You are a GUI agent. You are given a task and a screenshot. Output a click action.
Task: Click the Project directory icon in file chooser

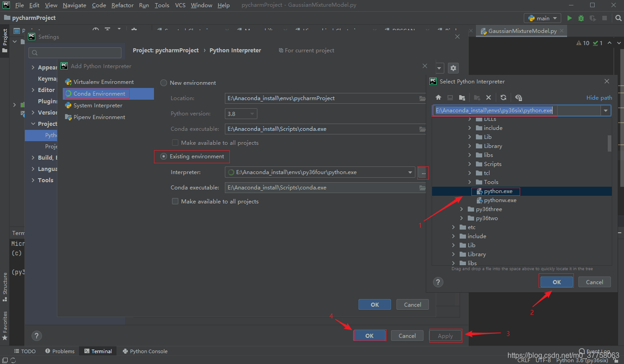462,97
